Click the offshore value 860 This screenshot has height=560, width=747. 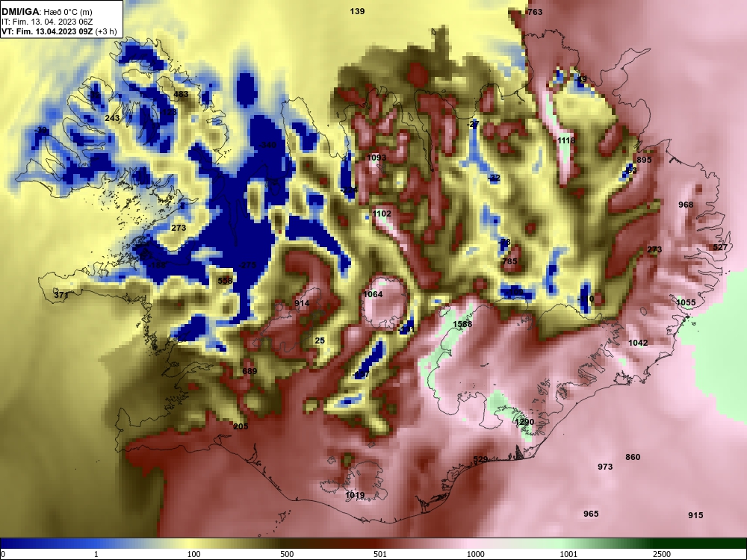click(633, 457)
